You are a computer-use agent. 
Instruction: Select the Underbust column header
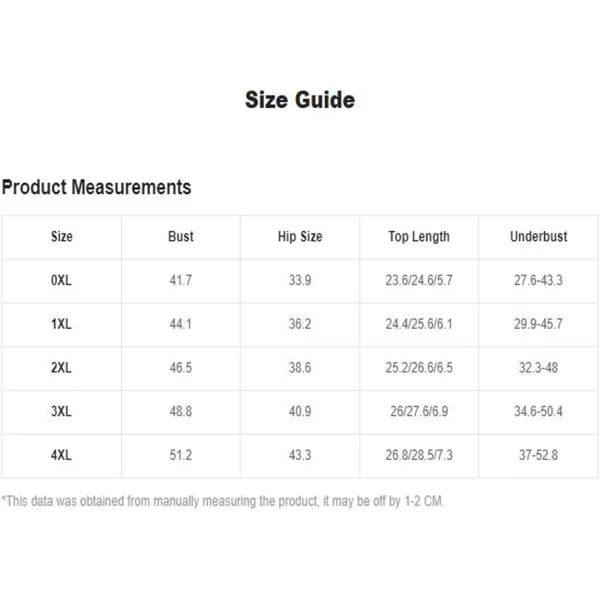538,236
